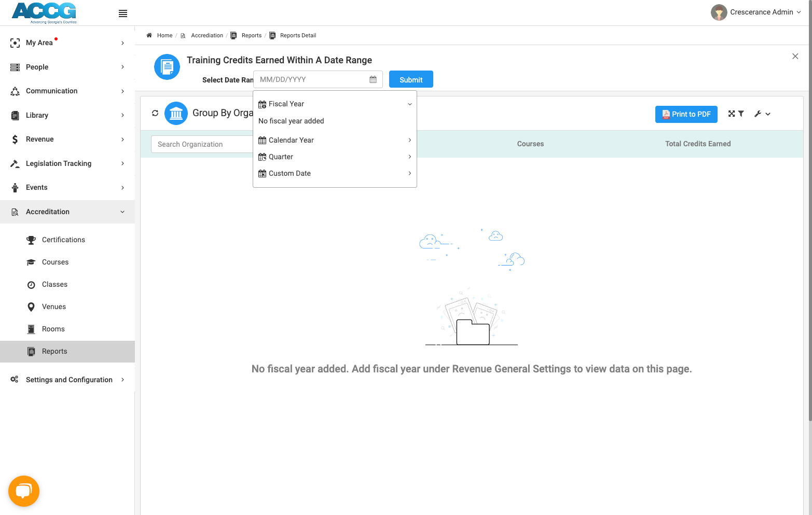The width and height of the screenshot is (812, 515).
Task: Click Print to PDF button
Action: pos(686,114)
